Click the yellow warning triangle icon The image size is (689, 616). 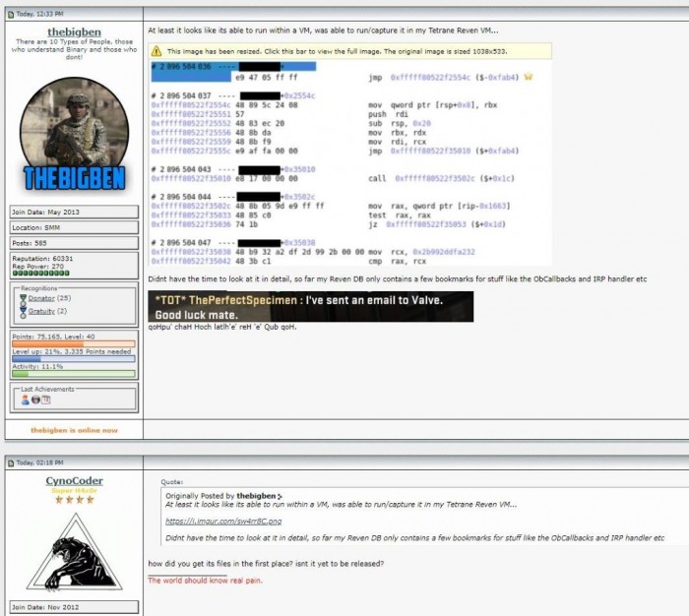[x=157, y=51]
